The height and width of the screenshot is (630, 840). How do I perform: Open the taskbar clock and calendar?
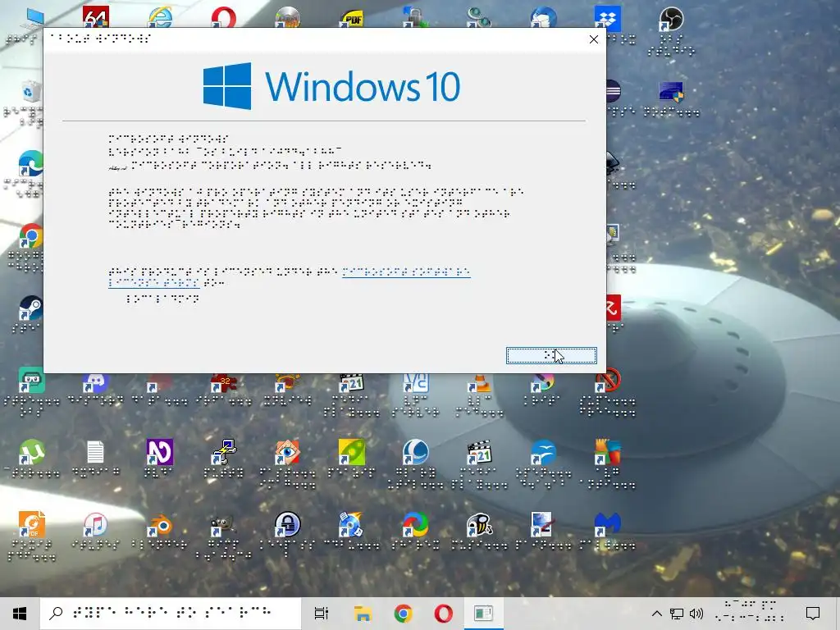pyautogui.click(x=750, y=614)
